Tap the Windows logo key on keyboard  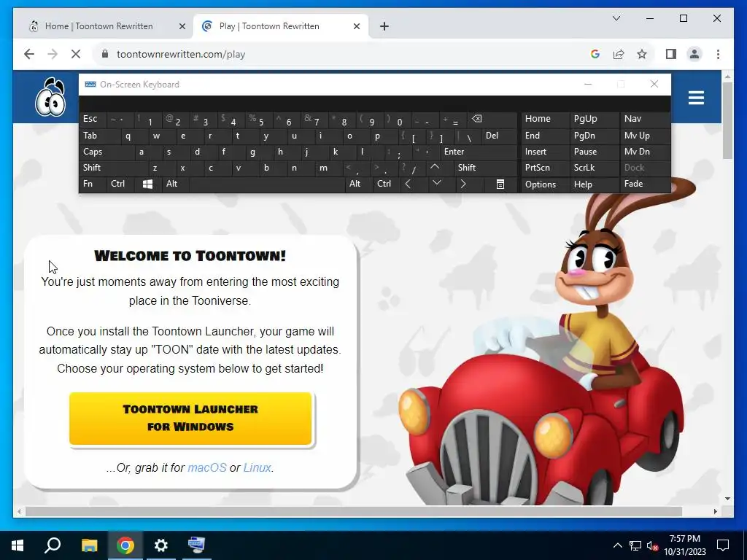tap(147, 184)
